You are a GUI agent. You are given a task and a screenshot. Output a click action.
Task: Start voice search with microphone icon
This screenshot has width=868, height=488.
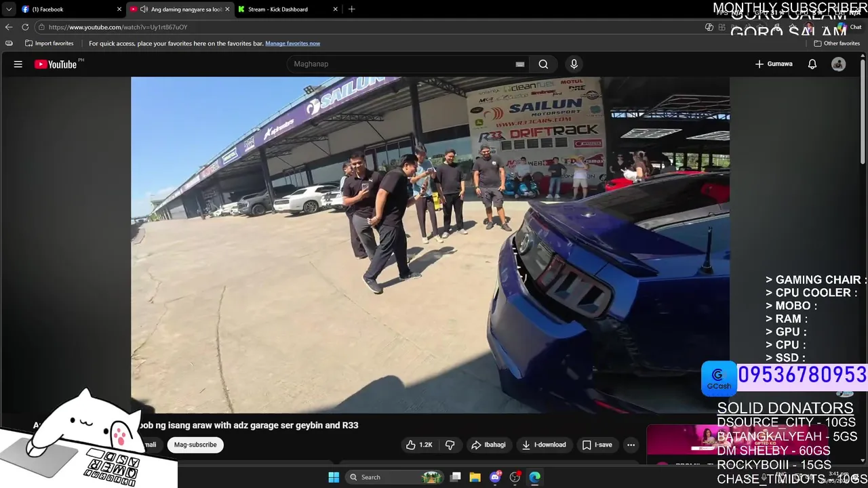point(574,64)
